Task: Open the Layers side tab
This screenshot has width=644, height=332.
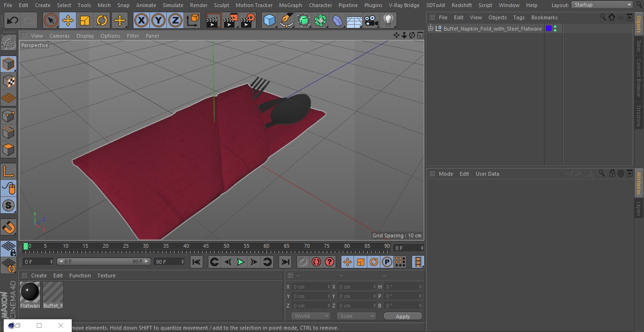Action: pyautogui.click(x=639, y=209)
